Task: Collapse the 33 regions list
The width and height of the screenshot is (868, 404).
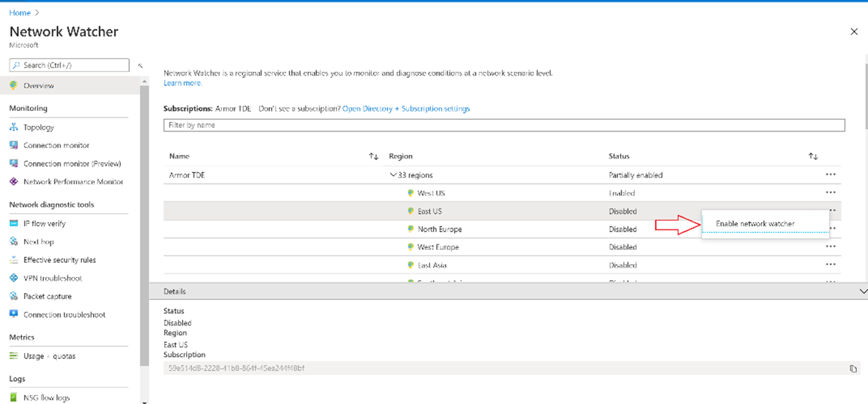Action: click(393, 175)
